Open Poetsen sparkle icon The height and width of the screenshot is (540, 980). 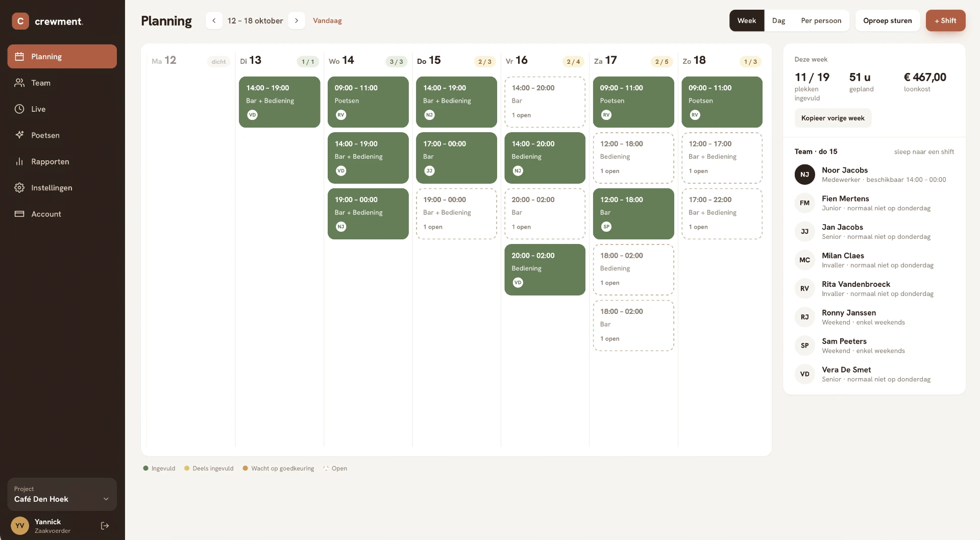click(19, 135)
